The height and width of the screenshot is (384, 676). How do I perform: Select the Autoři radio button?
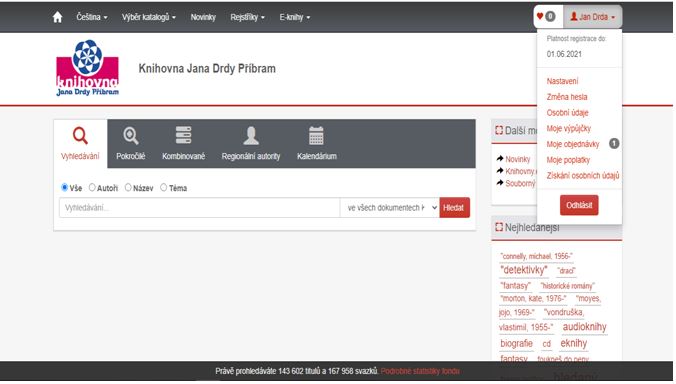92,187
